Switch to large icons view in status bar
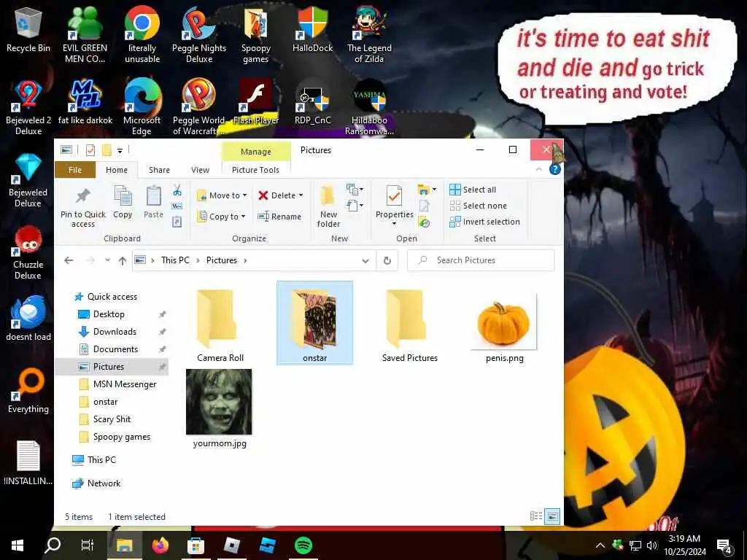Viewport: 747px width, 560px height. pyautogui.click(x=552, y=516)
